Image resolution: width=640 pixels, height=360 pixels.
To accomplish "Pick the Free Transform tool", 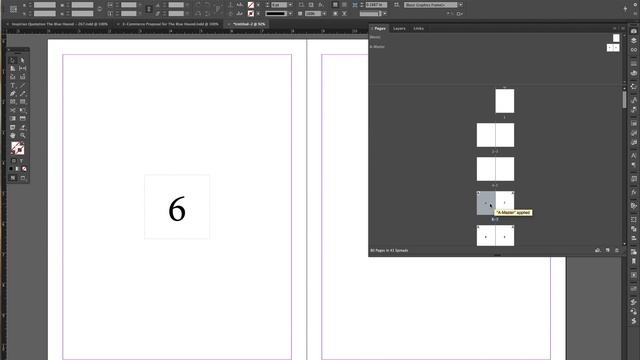I will (22, 110).
